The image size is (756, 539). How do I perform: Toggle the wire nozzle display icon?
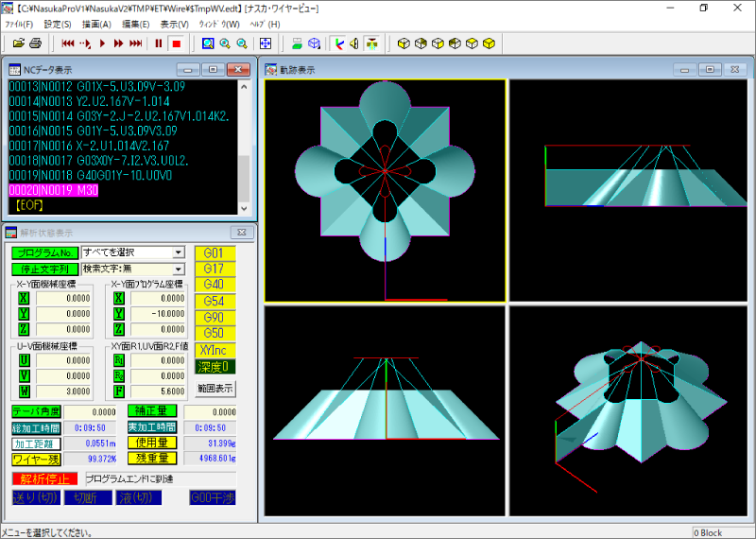coord(370,43)
